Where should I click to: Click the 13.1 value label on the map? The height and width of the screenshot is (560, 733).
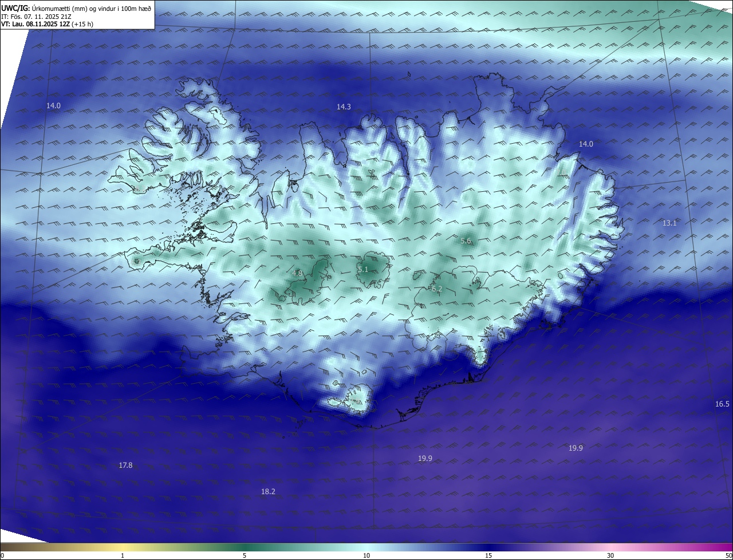click(669, 223)
